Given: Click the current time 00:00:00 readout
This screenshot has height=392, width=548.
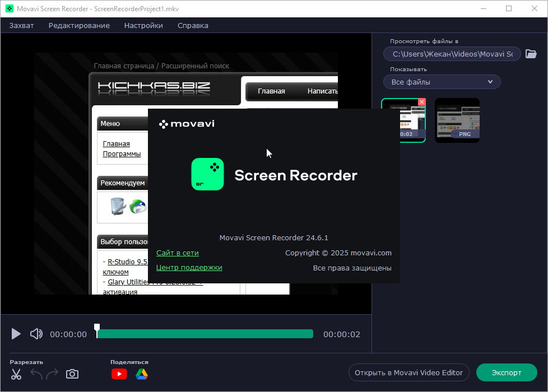Looking at the screenshot, I should pyautogui.click(x=68, y=334).
